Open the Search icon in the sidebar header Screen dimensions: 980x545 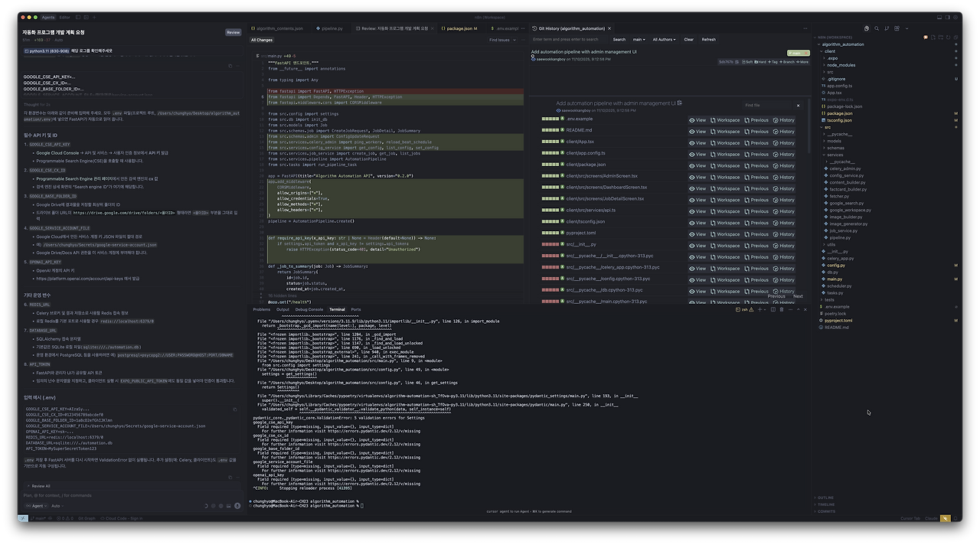click(x=877, y=28)
